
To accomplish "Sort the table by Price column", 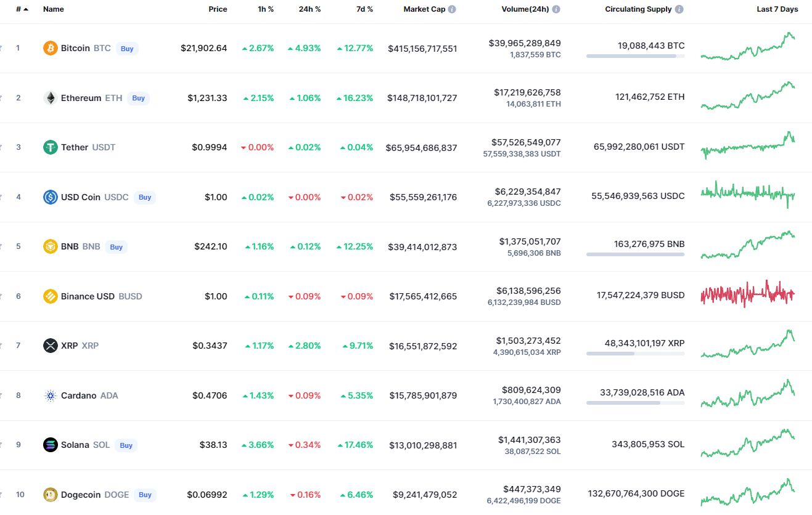I will point(218,9).
